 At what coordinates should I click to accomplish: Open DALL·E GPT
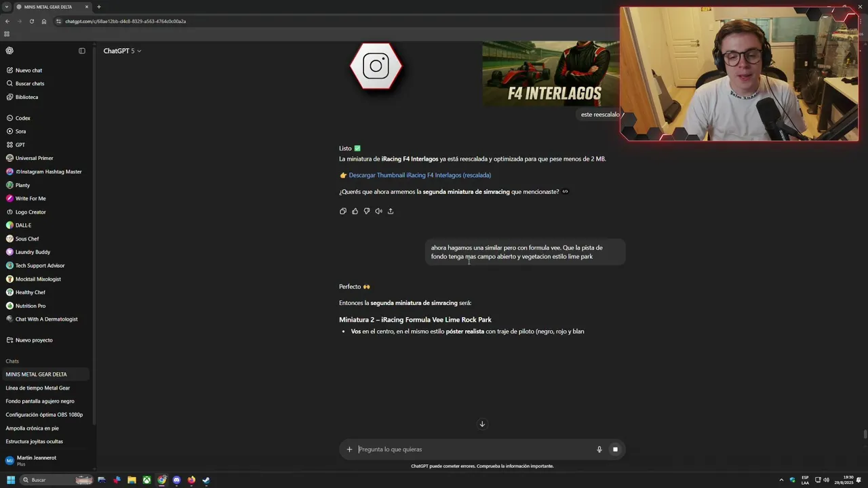coord(23,225)
